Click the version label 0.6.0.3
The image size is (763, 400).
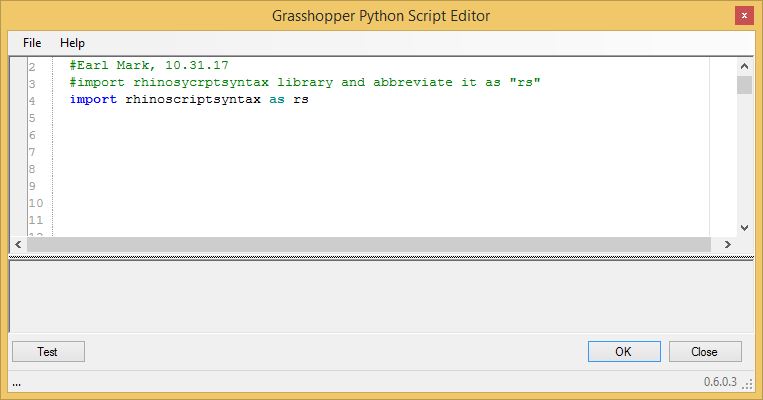[720, 382]
